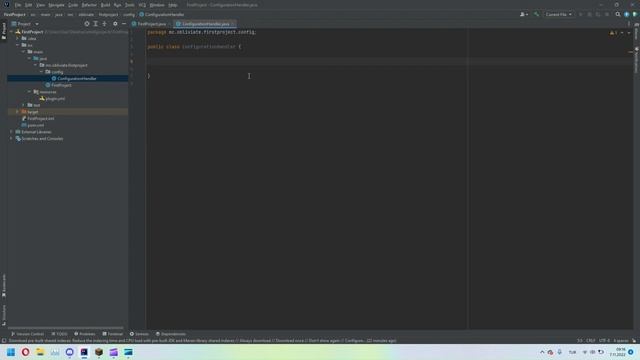Screen dimensions: 640x360
Task: Show hidden system tray icons chevron
Action: 542,352
